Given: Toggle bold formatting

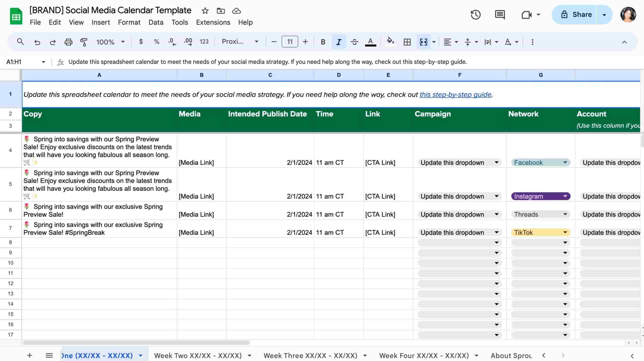Looking at the screenshot, I should point(323,42).
